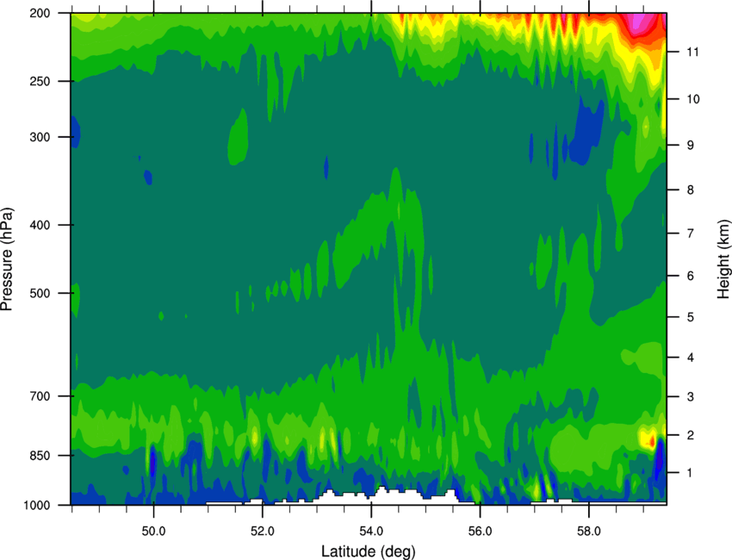Click the 'Pressure (hPa)' axis title
Screen dimensions: 732x560
pyautogui.click(x=7, y=259)
